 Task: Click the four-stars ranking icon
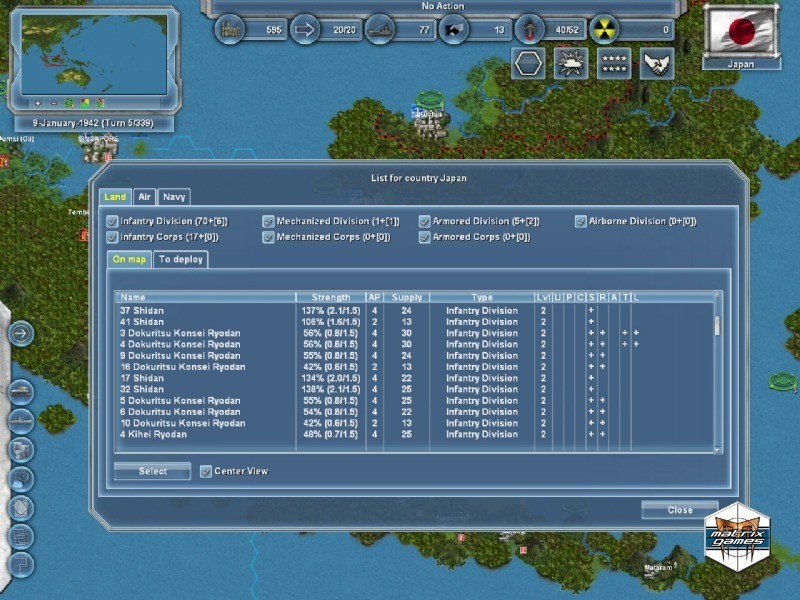[613, 63]
